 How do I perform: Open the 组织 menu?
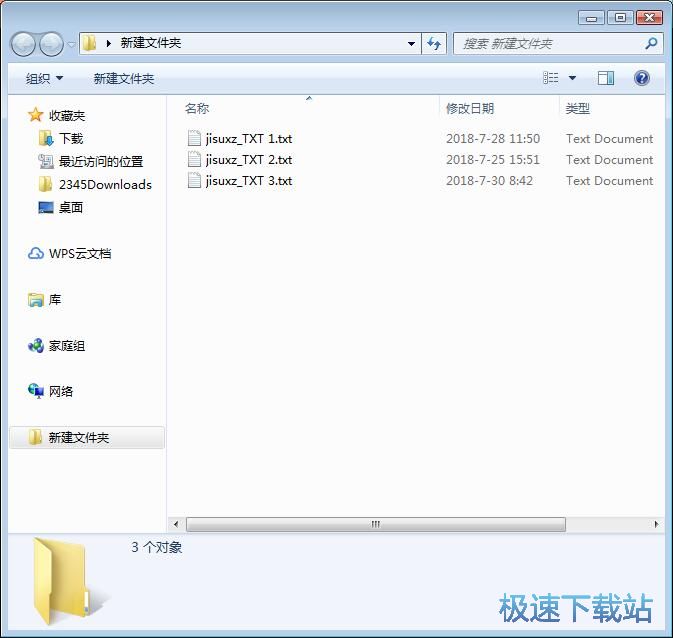(x=44, y=79)
